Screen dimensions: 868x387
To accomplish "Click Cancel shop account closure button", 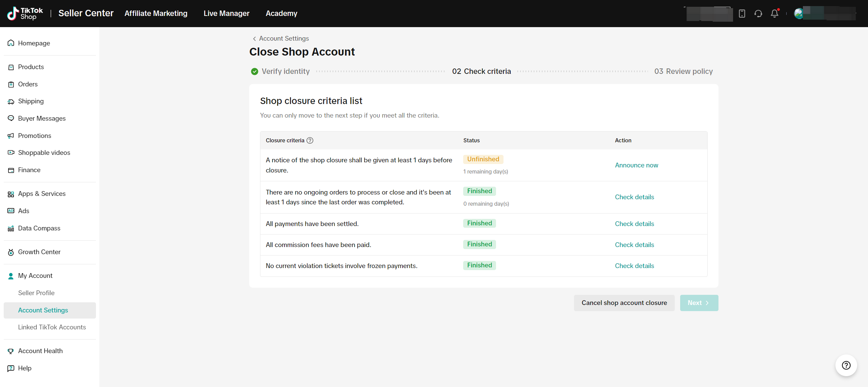I will pyautogui.click(x=624, y=303).
